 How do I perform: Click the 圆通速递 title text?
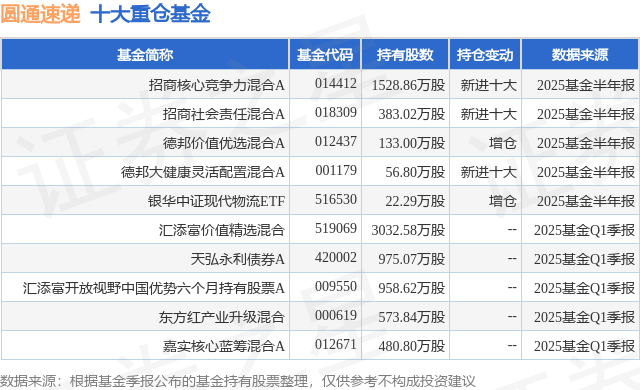click(x=40, y=14)
